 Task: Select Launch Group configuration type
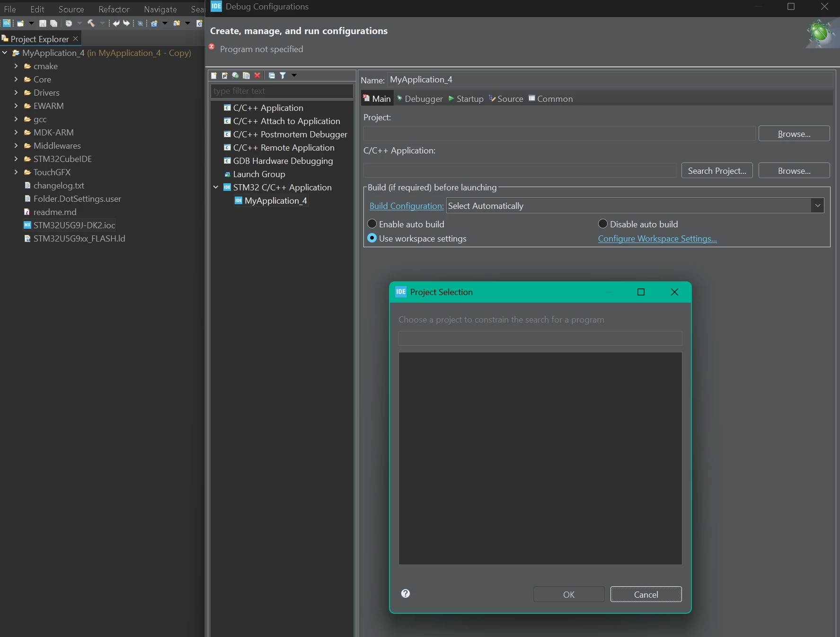click(x=255, y=174)
